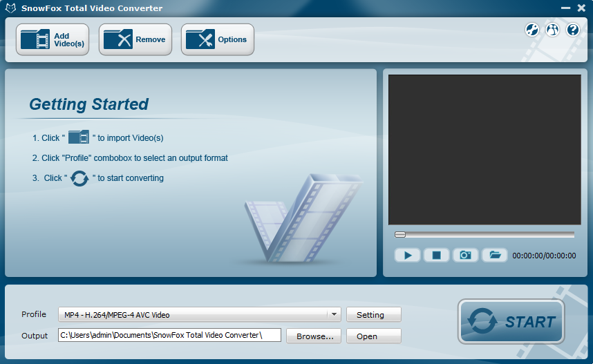The width and height of the screenshot is (593, 364).
Task: Open the Options dialog from the toolbar
Action: [x=217, y=40]
